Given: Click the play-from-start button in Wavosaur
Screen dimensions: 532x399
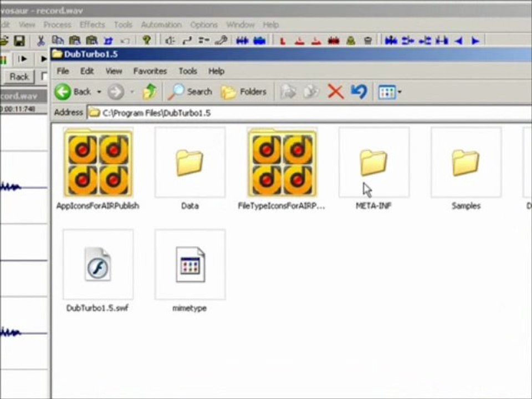Looking at the screenshot, I should 22,59.
